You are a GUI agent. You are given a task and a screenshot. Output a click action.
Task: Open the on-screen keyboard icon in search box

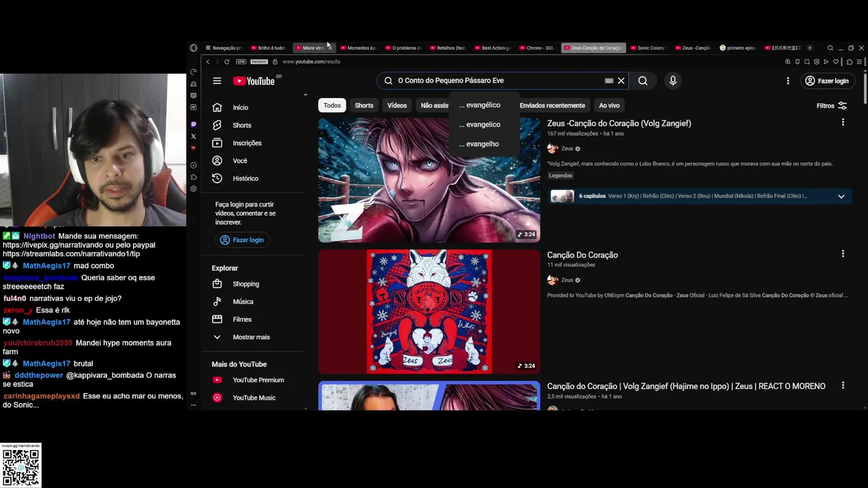click(x=609, y=81)
